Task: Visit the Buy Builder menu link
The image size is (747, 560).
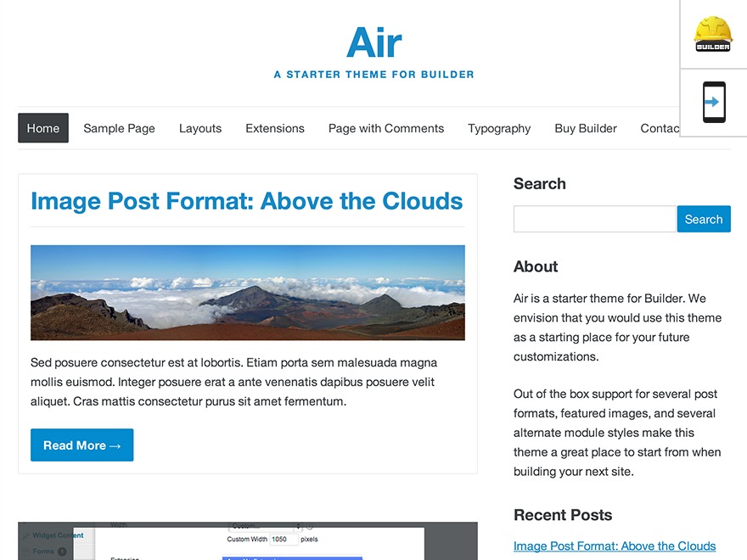Action: click(586, 129)
